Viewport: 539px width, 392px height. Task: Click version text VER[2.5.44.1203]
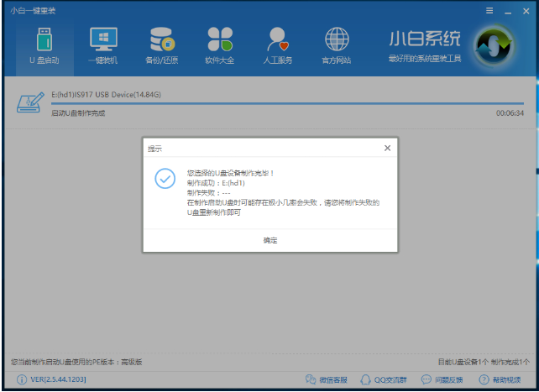(x=58, y=379)
